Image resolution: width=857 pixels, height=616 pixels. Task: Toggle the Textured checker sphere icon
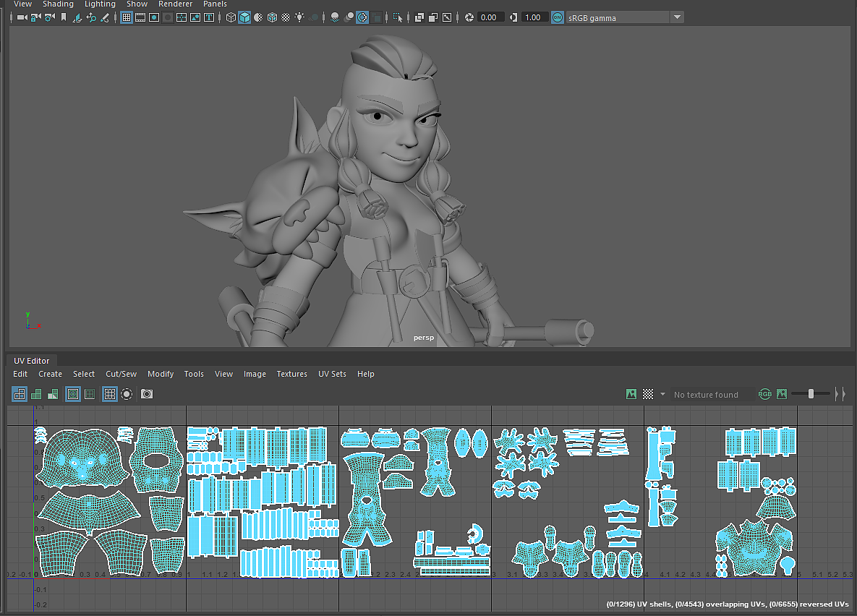[x=285, y=17]
